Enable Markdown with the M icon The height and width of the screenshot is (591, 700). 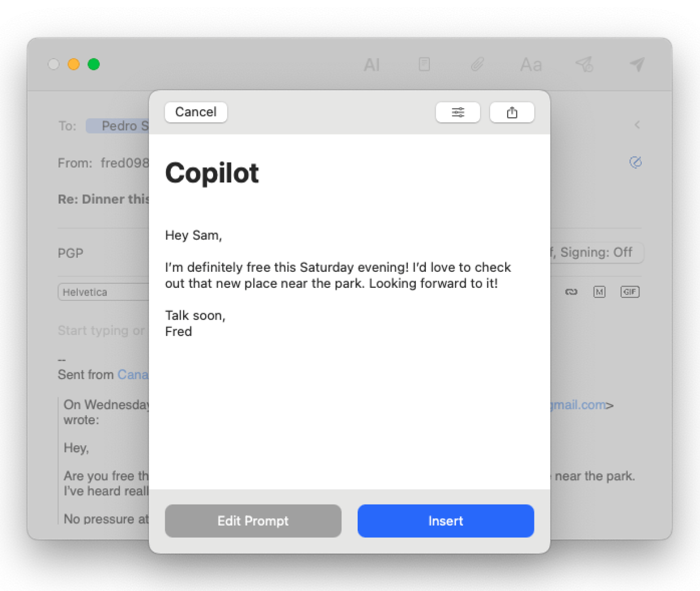[599, 292]
